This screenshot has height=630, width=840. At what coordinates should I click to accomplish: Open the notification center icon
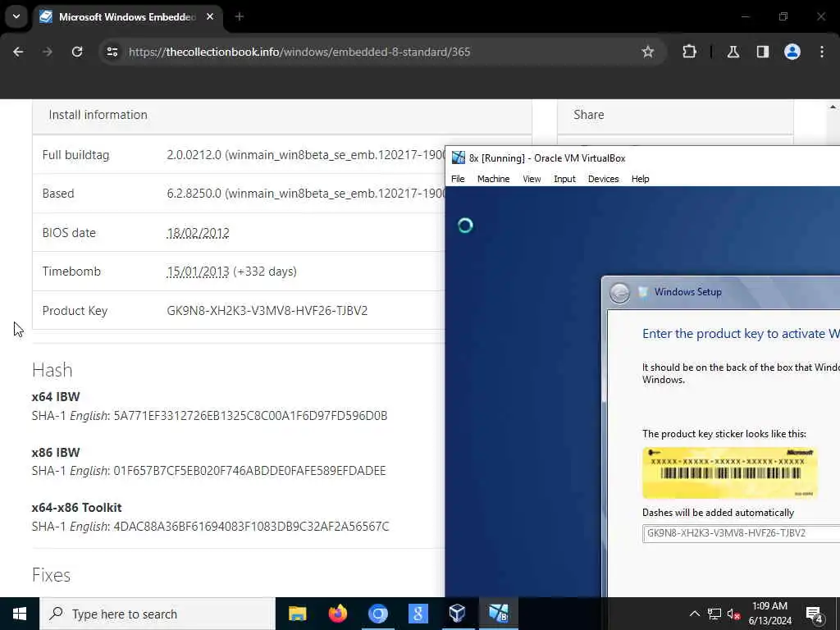815,614
